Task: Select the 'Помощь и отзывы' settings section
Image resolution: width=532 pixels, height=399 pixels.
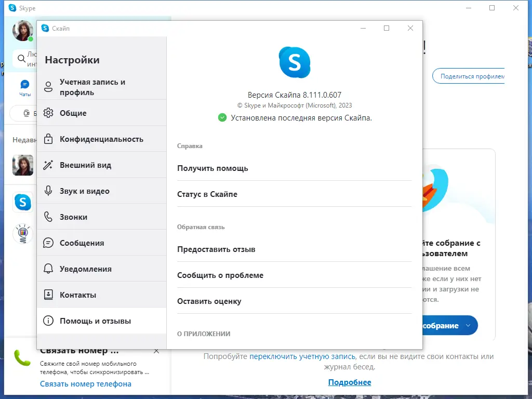Action: [x=101, y=321]
